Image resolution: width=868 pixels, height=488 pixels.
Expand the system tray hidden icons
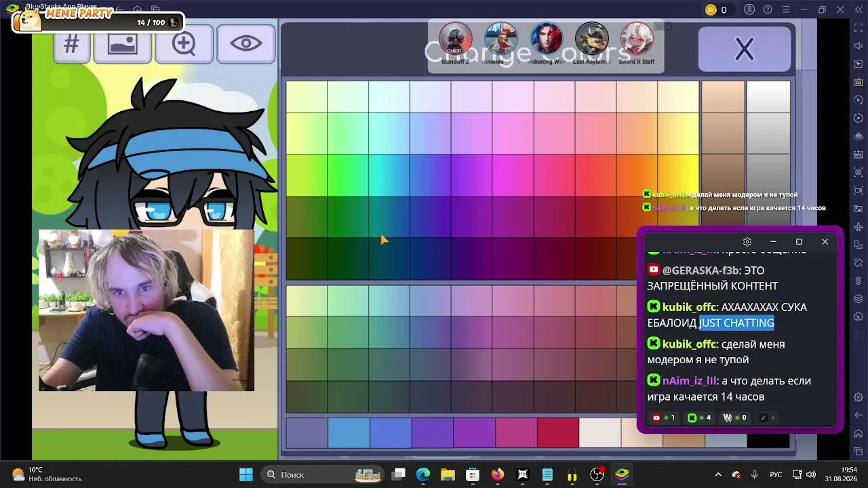(718, 474)
